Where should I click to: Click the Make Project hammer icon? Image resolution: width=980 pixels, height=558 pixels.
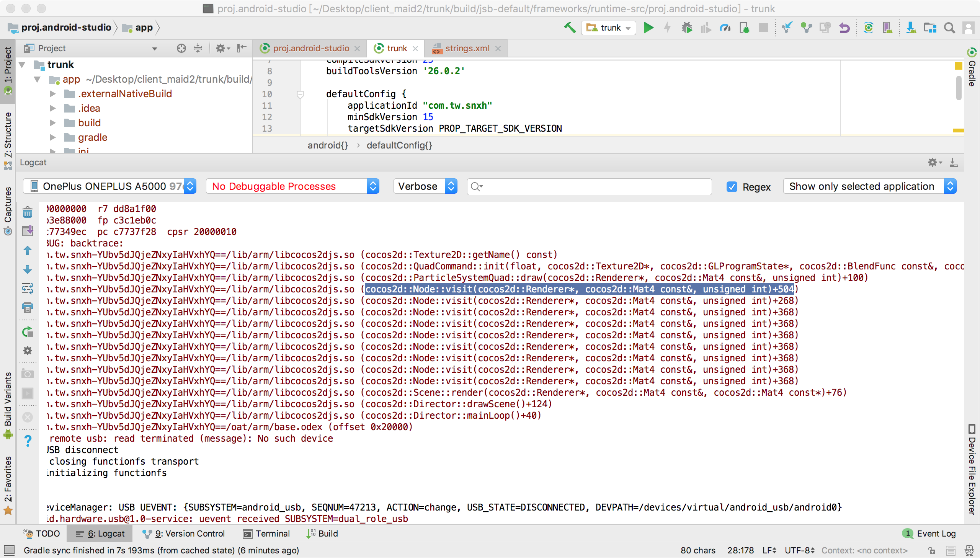570,28
